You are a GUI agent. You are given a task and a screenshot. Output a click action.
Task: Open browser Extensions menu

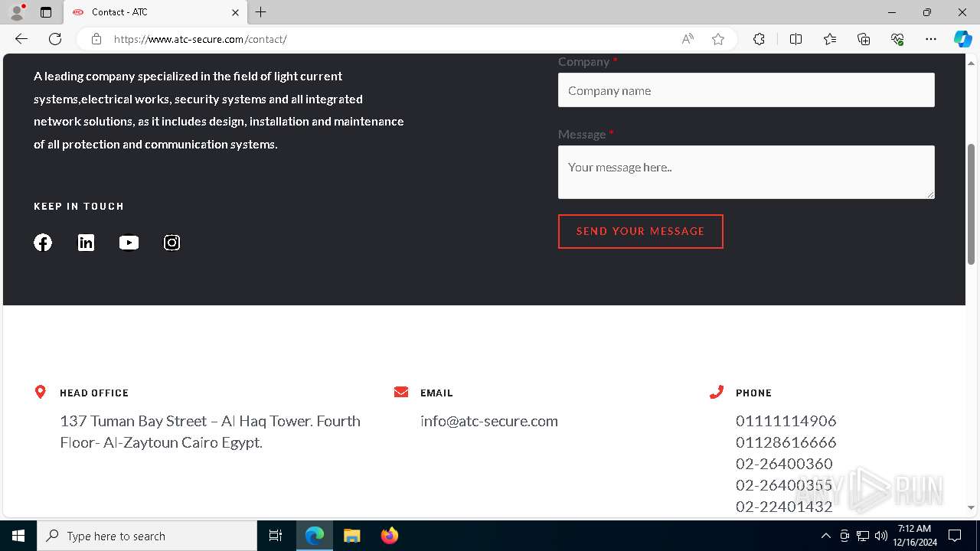click(x=759, y=39)
